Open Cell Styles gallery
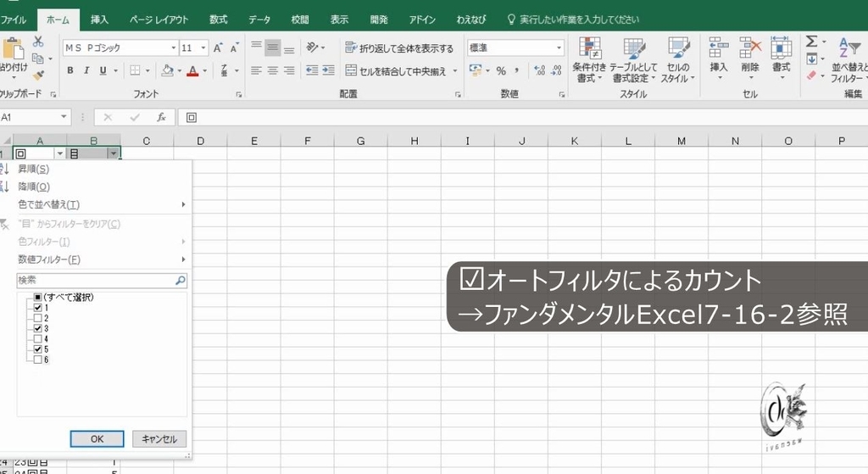The height and width of the screenshot is (474, 868). point(678,60)
